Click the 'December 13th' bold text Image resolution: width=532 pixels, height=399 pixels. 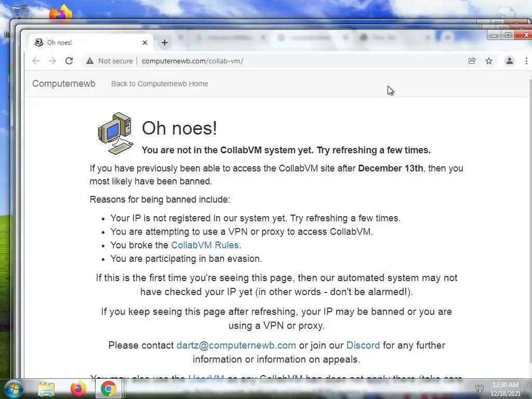pos(391,168)
